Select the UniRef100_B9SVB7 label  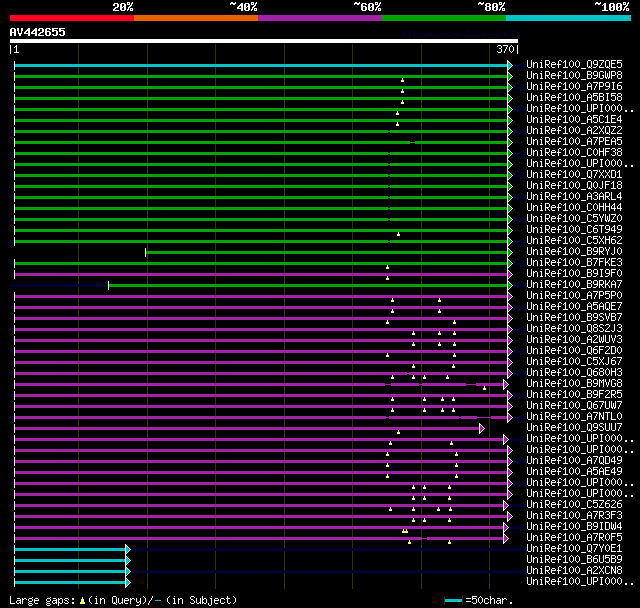pos(574,318)
